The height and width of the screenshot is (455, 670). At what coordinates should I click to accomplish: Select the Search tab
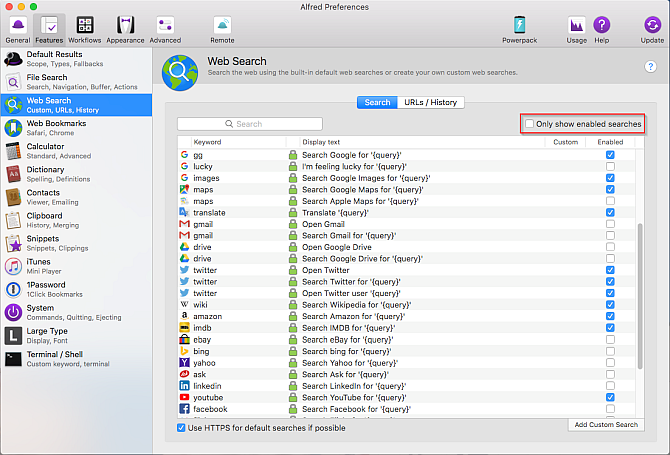click(x=377, y=102)
